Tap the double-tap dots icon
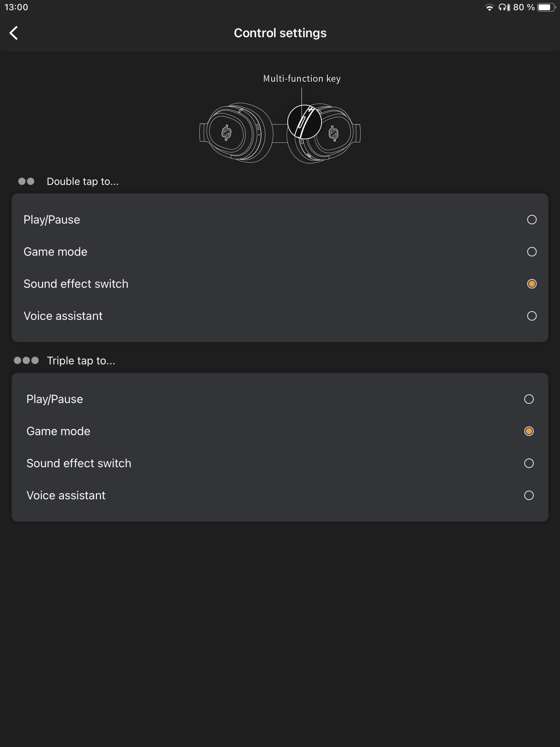The width and height of the screenshot is (560, 747). (x=26, y=181)
